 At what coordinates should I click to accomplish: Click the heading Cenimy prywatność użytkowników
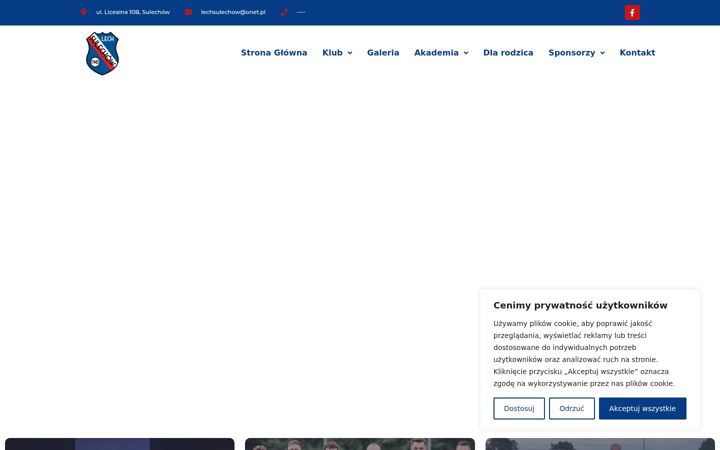pyautogui.click(x=580, y=305)
